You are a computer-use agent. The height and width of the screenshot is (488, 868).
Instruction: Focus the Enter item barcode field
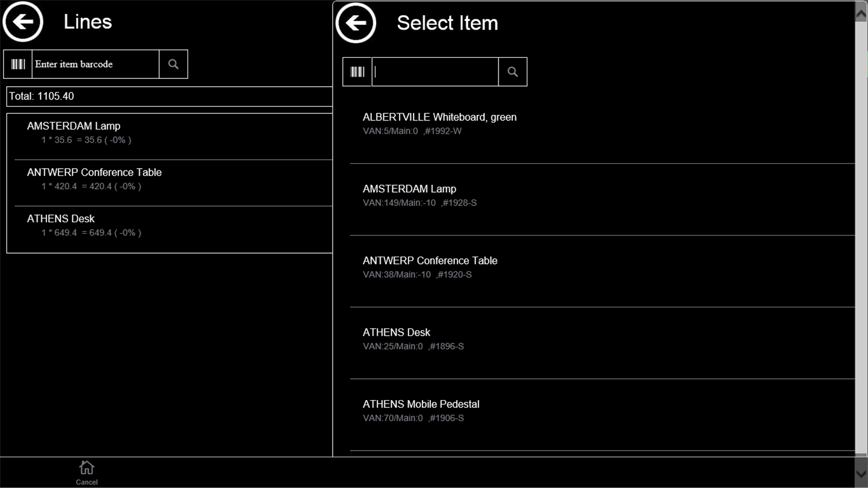[95, 64]
